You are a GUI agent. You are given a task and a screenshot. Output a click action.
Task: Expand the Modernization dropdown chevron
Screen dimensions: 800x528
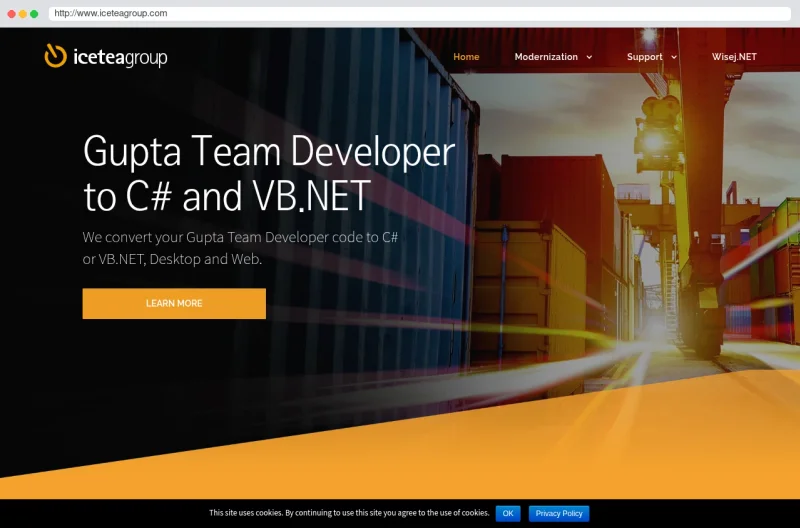pos(589,57)
